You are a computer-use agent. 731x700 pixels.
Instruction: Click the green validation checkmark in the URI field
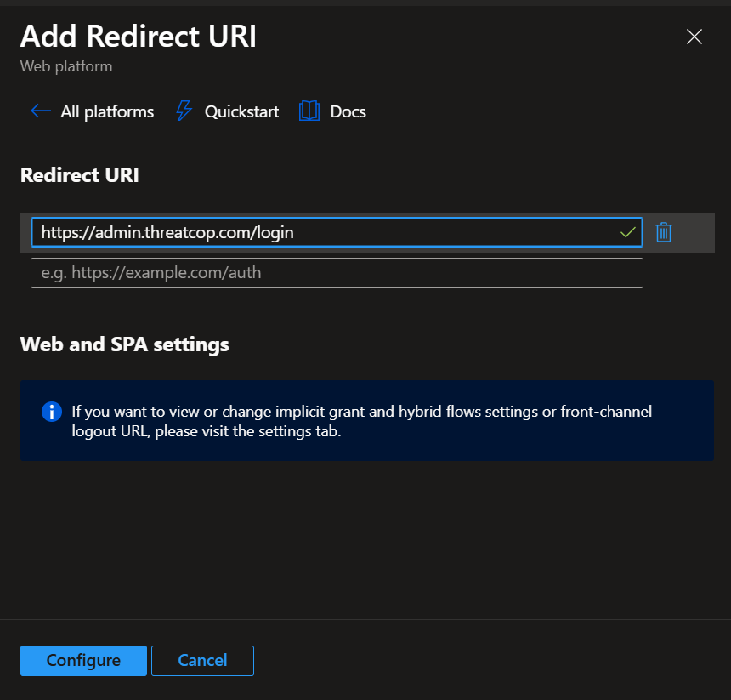[x=628, y=232]
